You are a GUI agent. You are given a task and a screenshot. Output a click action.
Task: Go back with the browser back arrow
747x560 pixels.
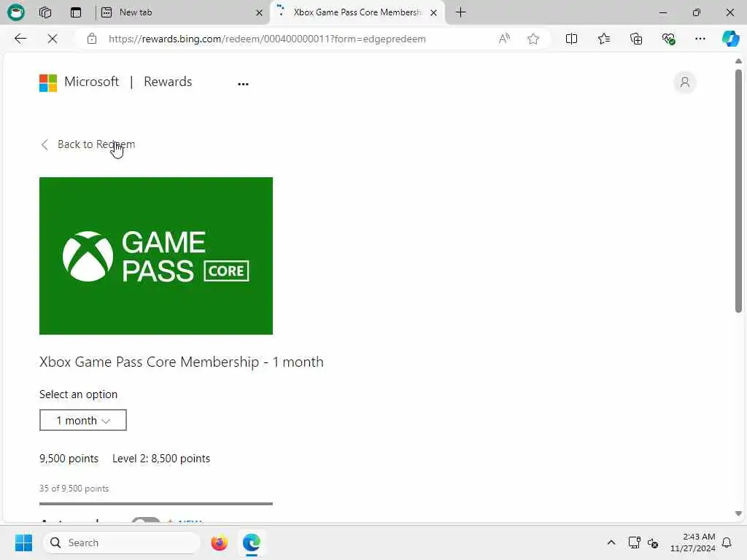[20, 39]
